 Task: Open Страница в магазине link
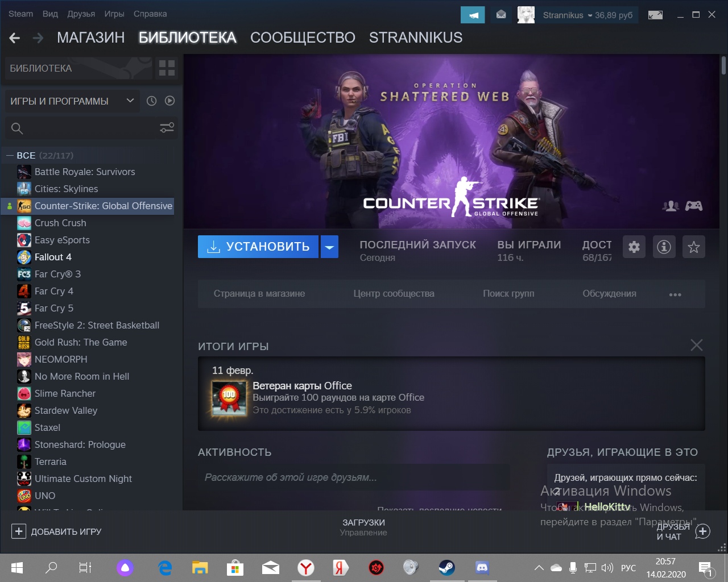259,294
